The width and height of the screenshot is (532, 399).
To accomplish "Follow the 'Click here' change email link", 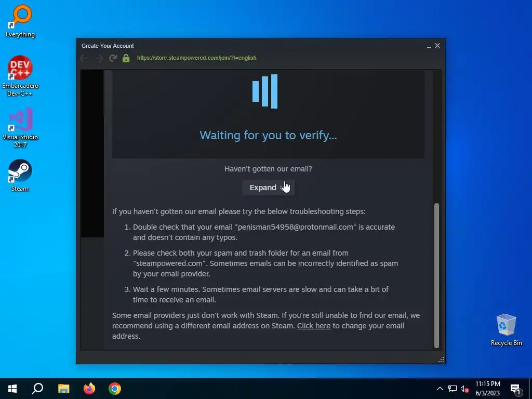I will point(313,326).
